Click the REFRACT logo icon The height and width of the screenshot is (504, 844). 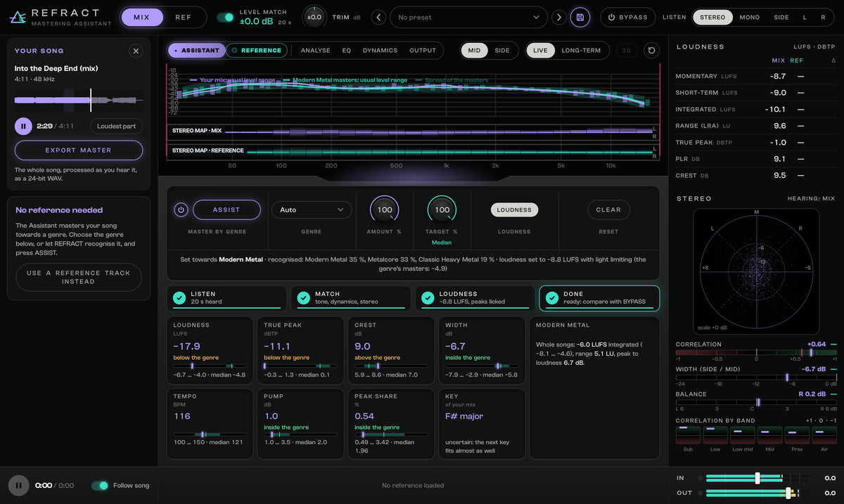[x=18, y=17]
